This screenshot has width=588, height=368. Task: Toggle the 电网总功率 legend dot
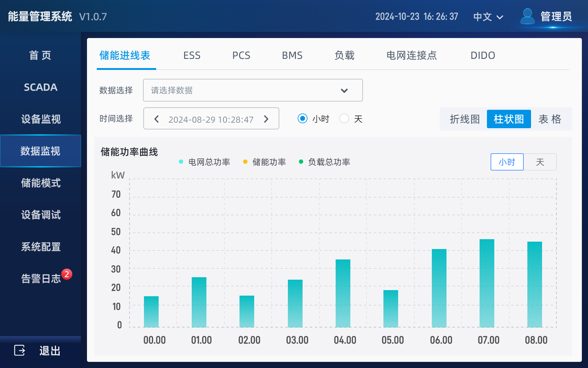[181, 161]
